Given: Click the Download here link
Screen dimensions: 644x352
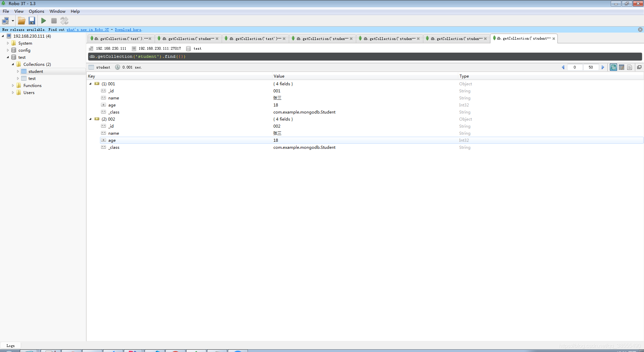Looking at the screenshot, I should (x=128, y=30).
